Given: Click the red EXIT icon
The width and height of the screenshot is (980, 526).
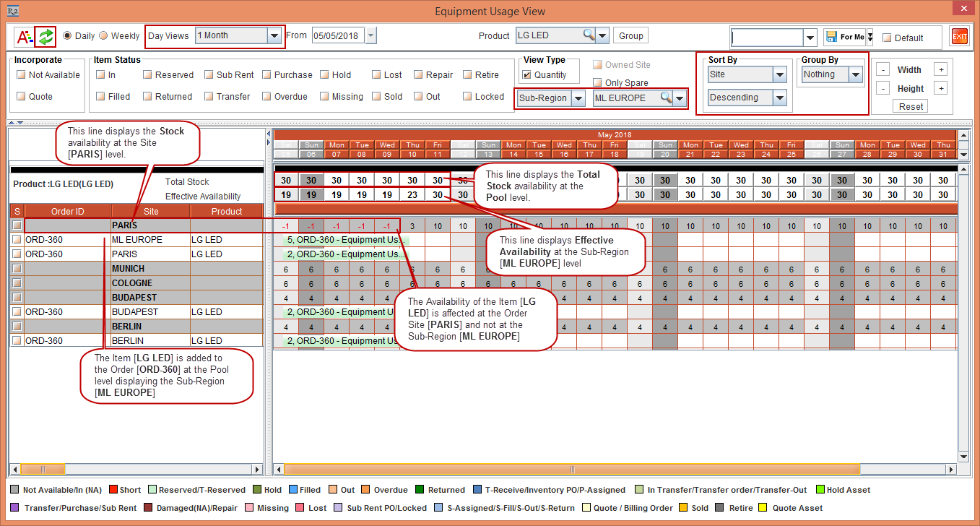Looking at the screenshot, I should (959, 37).
